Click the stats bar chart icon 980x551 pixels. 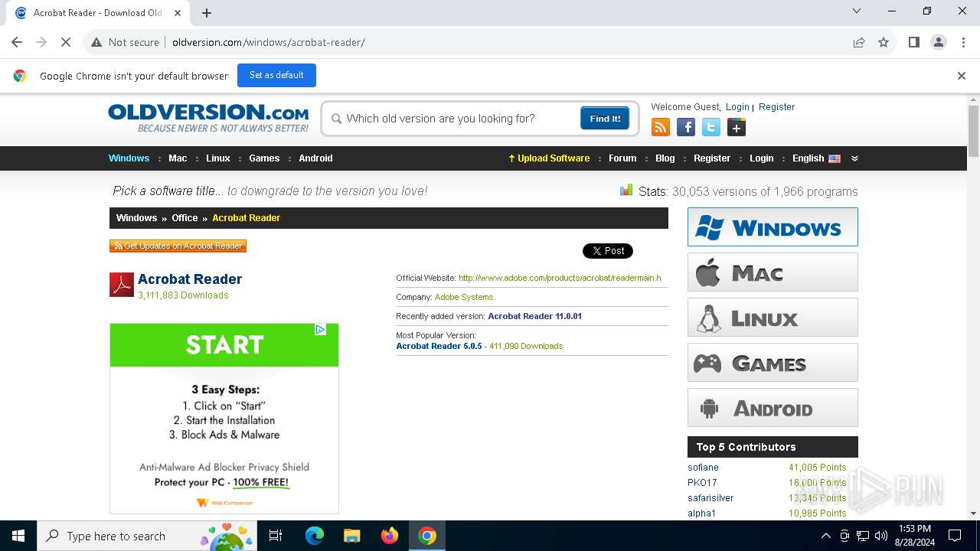coord(626,191)
